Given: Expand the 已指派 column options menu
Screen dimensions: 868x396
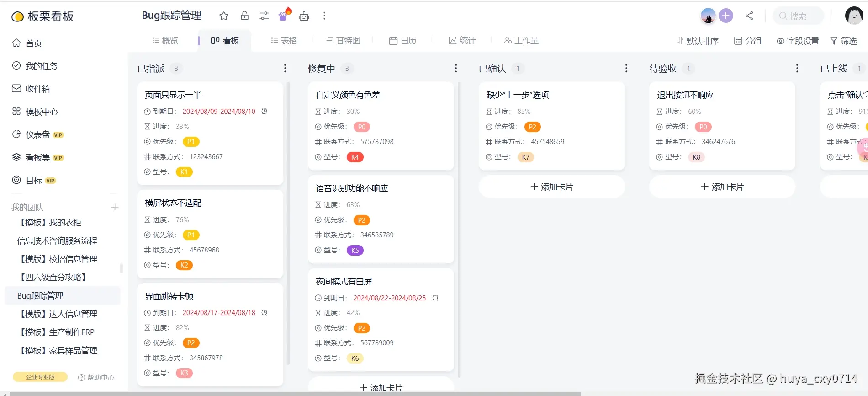Looking at the screenshot, I should pyautogui.click(x=285, y=68).
